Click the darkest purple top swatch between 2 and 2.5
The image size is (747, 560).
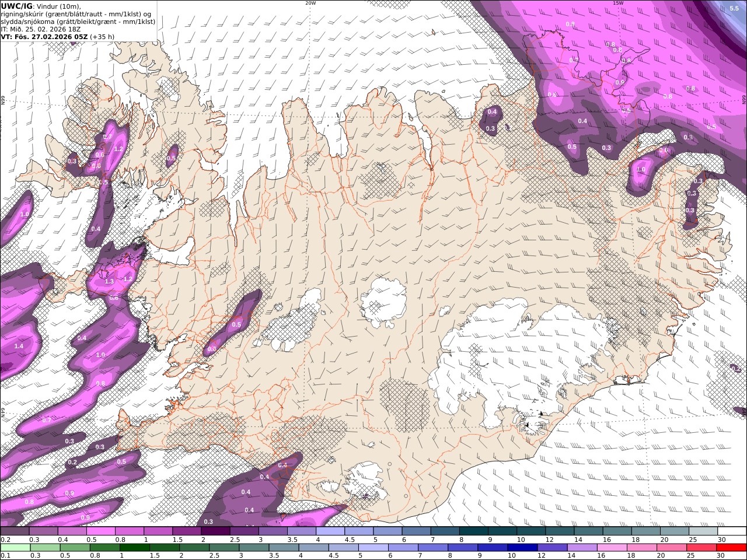click(x=215, y=531)
